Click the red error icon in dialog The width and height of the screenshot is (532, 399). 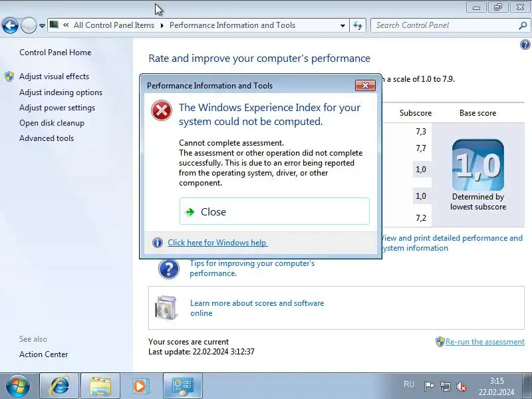tap(161, 110)
